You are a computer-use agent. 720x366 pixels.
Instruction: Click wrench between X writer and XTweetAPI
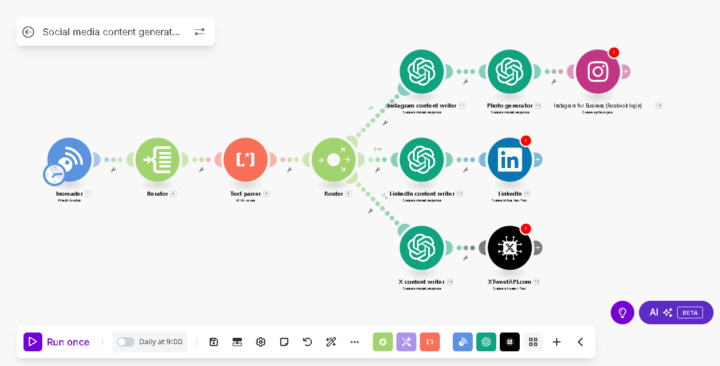[x=466, y=258]
